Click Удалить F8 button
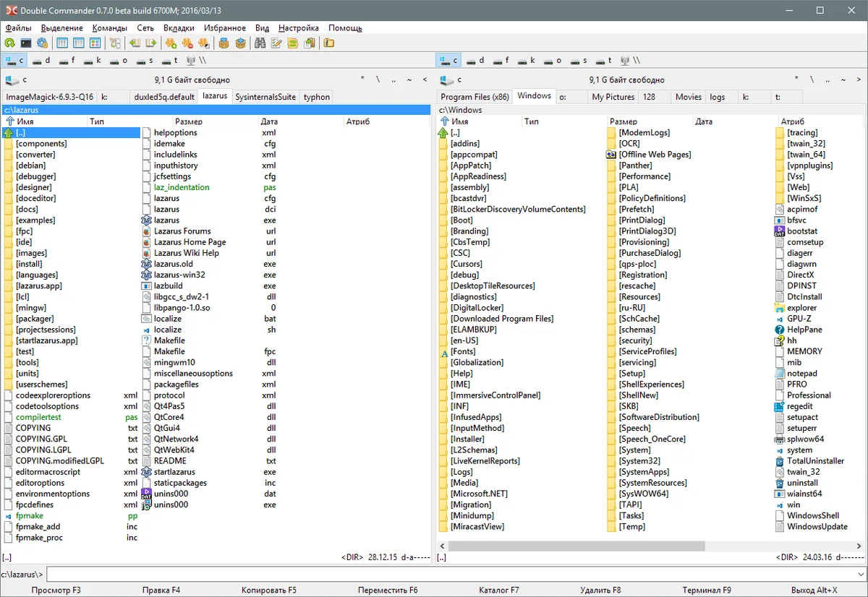868x597 pixels. pyautogui.click(x=600, y=590)
